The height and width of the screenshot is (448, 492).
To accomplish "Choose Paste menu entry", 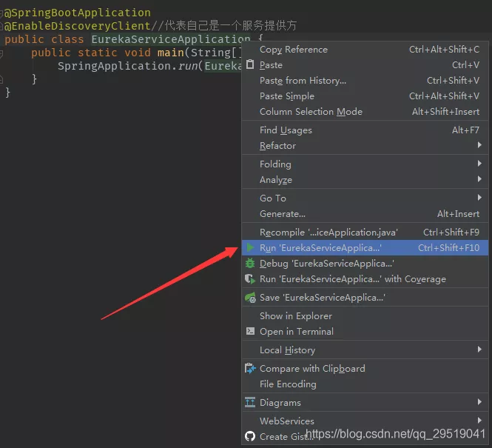I will [x=365, y=65].
